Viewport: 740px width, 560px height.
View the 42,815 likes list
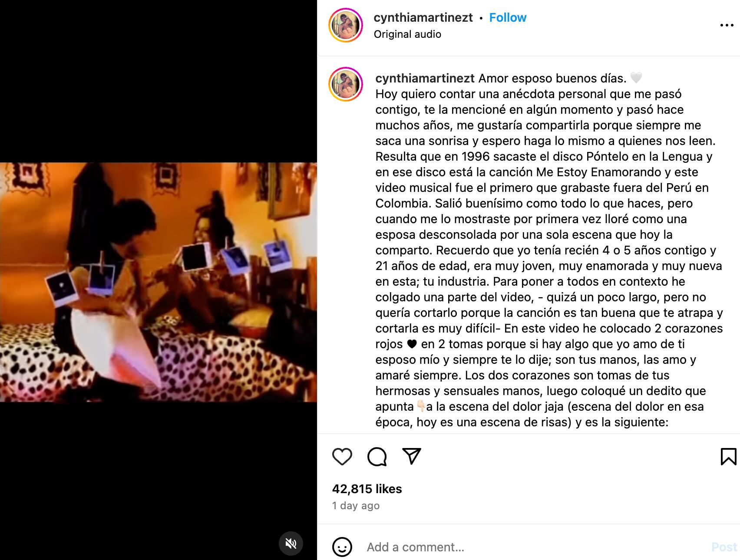tap(367, 489)
